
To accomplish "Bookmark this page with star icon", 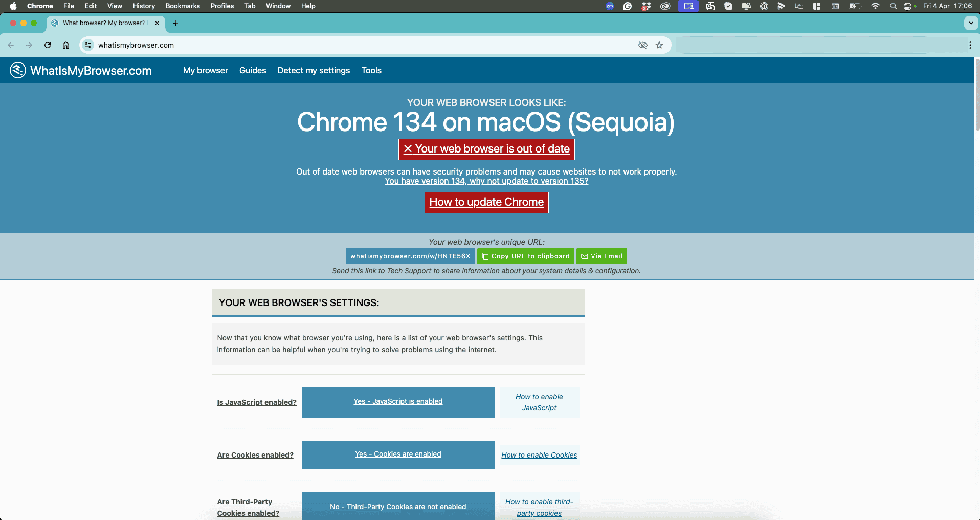I will (x=659, y=45).
